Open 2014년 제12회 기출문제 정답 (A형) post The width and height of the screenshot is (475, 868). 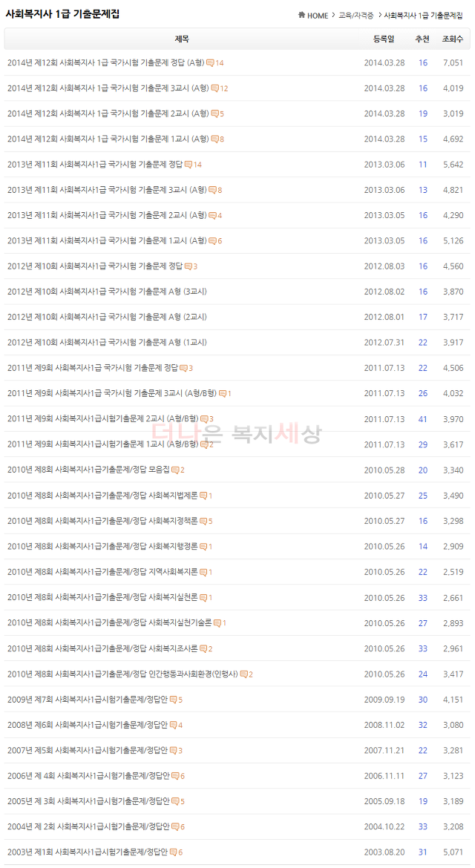tap(105, 62)
